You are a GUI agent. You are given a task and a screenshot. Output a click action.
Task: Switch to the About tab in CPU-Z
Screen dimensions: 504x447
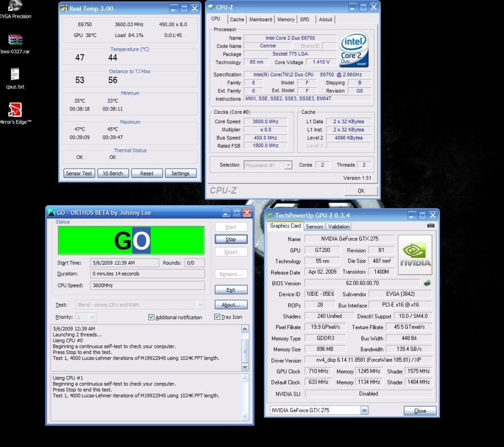[x=325, y=19]
